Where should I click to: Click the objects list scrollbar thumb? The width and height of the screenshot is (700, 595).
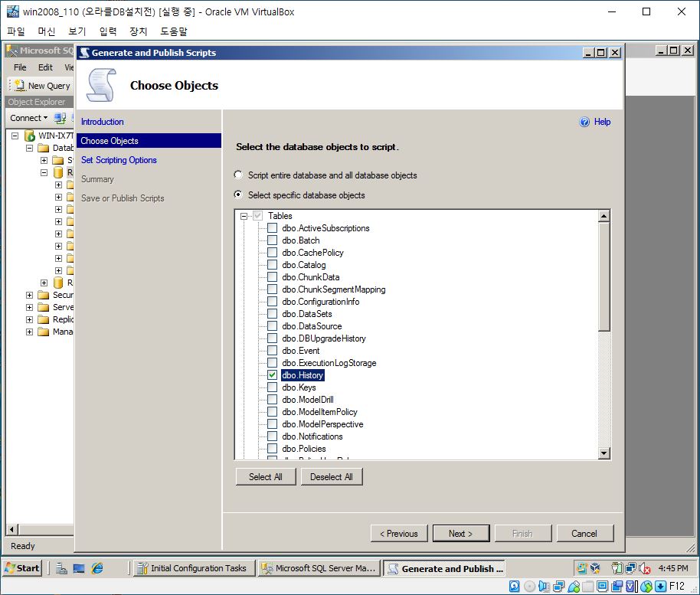pyautogui.click(x=604, y=276)
